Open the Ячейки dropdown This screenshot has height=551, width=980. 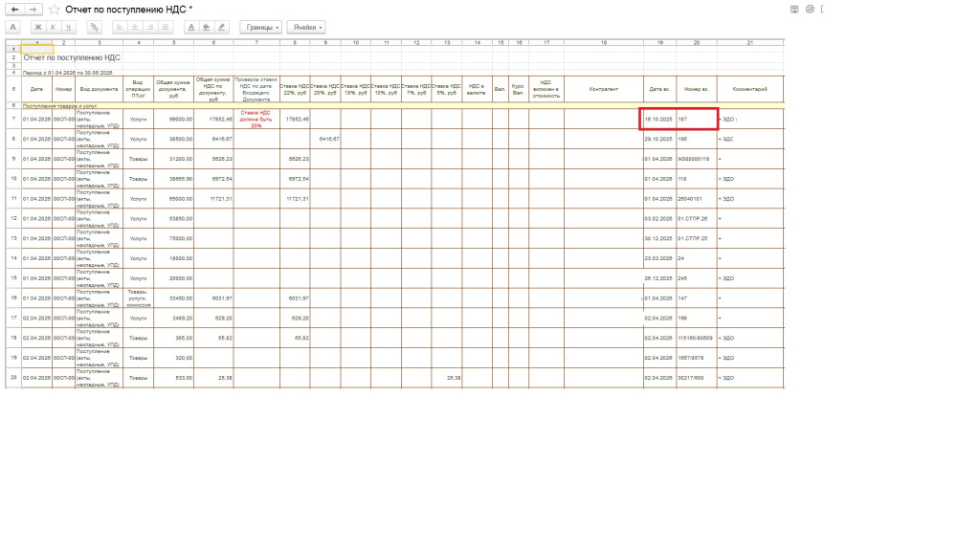[x=306, y=28]
